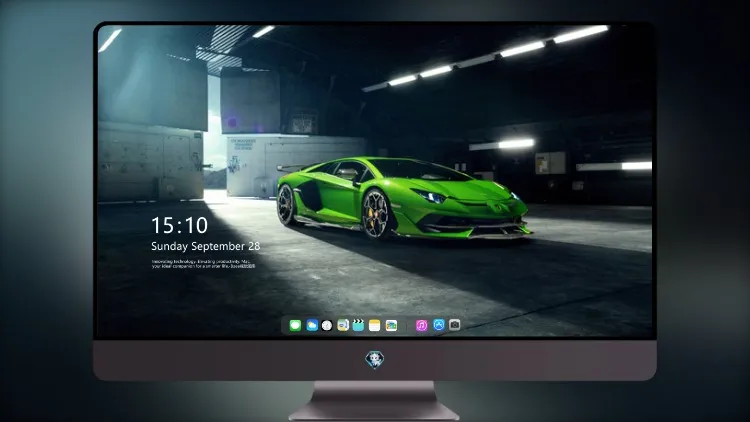
Task: Open the Camera app in the dock
Action: pos(454,325)
